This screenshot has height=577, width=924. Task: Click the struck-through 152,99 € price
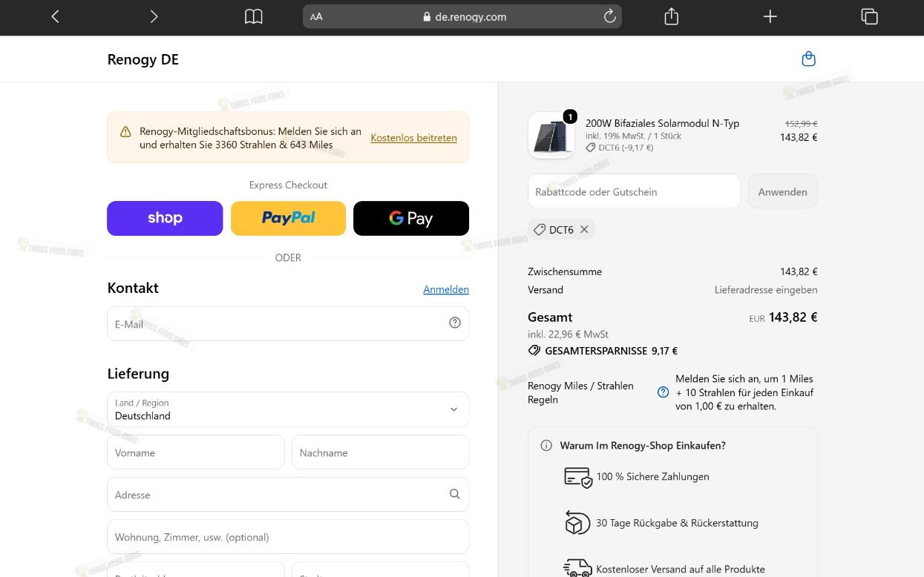801,124
